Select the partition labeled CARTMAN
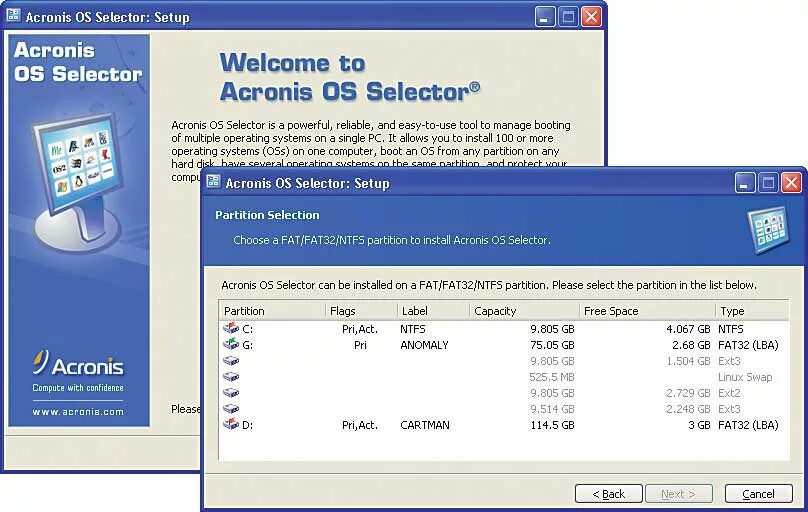The height and width of the screenshot is (512, 808). 425,425
